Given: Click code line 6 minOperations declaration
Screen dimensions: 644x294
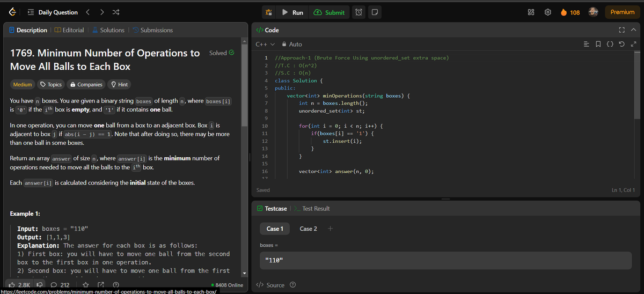Looking at the screenshot, I should [348, 95].
